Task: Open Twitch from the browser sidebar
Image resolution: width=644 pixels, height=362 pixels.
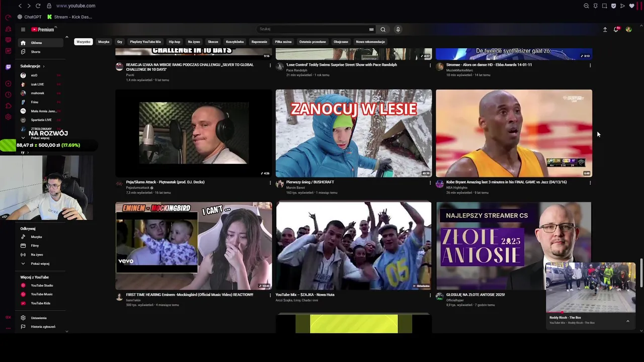Action: point(8,67)
